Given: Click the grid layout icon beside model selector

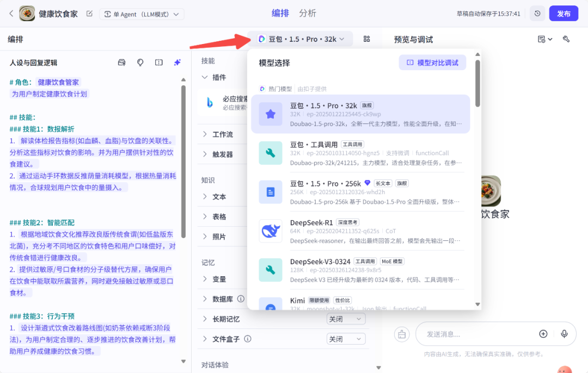Looking at the screenshot, I should tap(366, 39).
